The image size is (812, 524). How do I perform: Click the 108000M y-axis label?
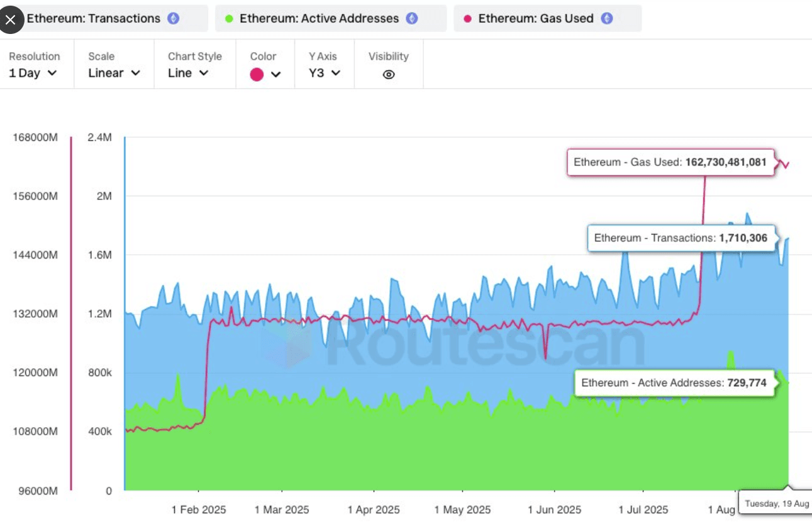pos(35,432)
